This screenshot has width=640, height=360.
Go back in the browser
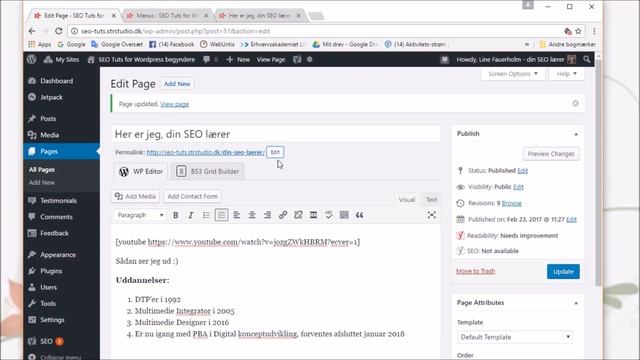(x=32, y=31)
